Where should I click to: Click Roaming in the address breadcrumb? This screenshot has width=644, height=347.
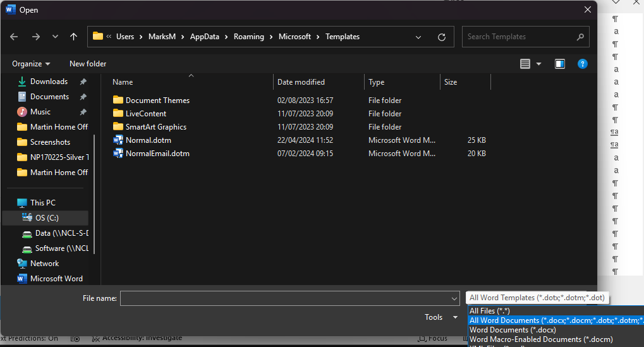[249, 37]
